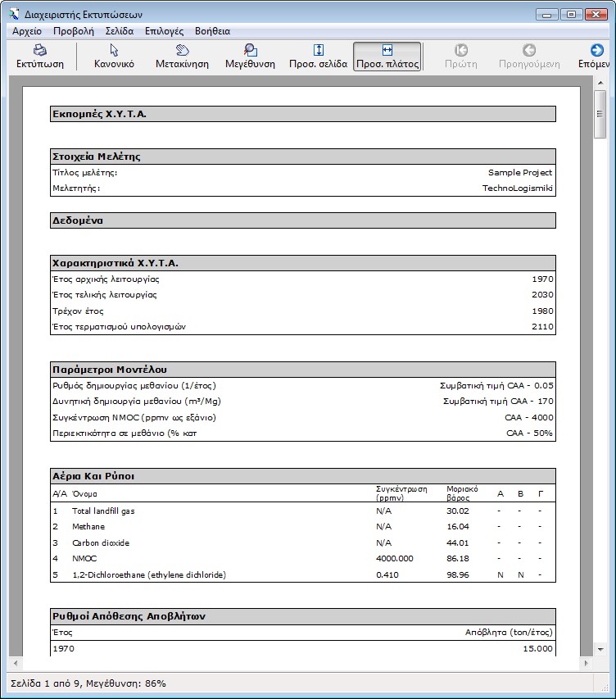Open the Σελίδα menu
This screenshot has width=616, height=699.
coord(120,31)
